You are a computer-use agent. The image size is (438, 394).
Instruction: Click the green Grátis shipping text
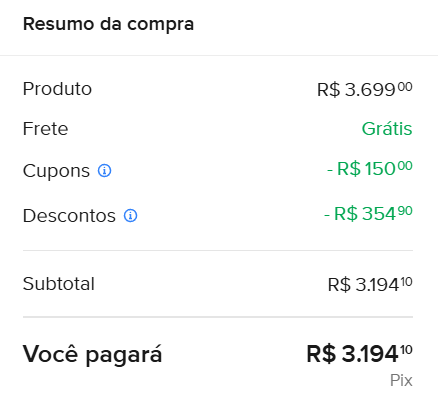click(387, 129)
